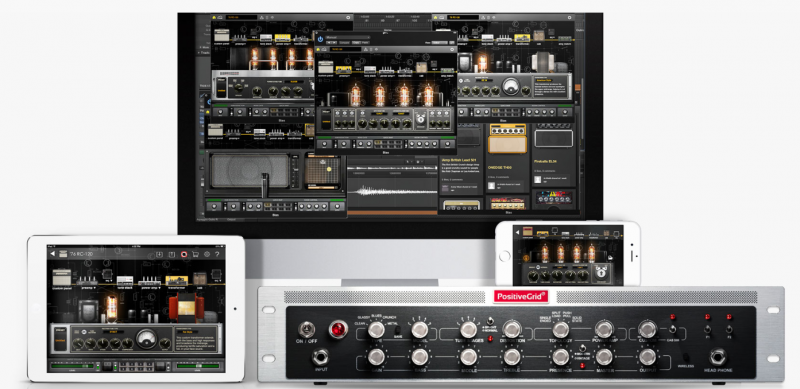
Task: Tap the back arrow beside 76 RC-120
Action: tap(53, 254)
